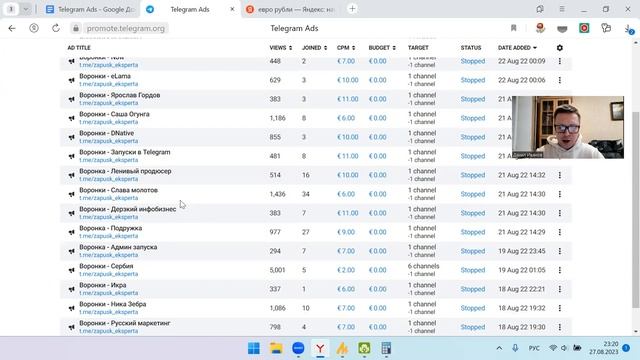Open Воронка - Ленивый продюсер ad title
Screen dimensions: 640x360
coord(125,171)
